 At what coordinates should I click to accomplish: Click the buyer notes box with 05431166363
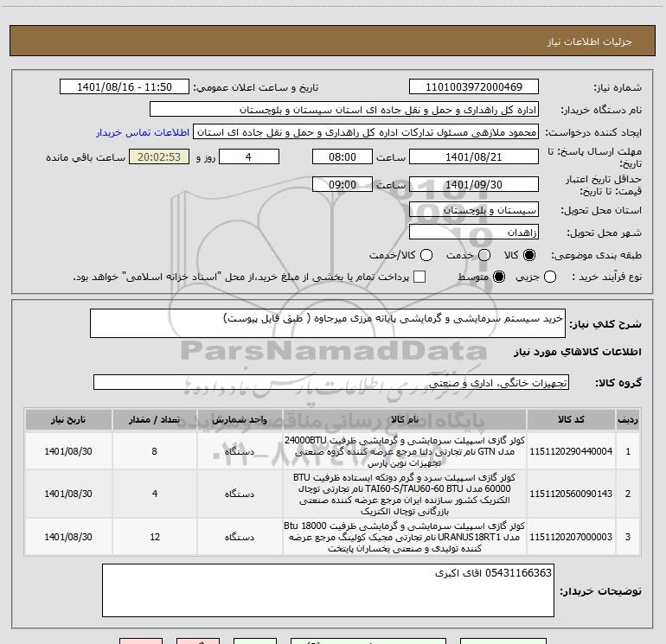point(328,590)
